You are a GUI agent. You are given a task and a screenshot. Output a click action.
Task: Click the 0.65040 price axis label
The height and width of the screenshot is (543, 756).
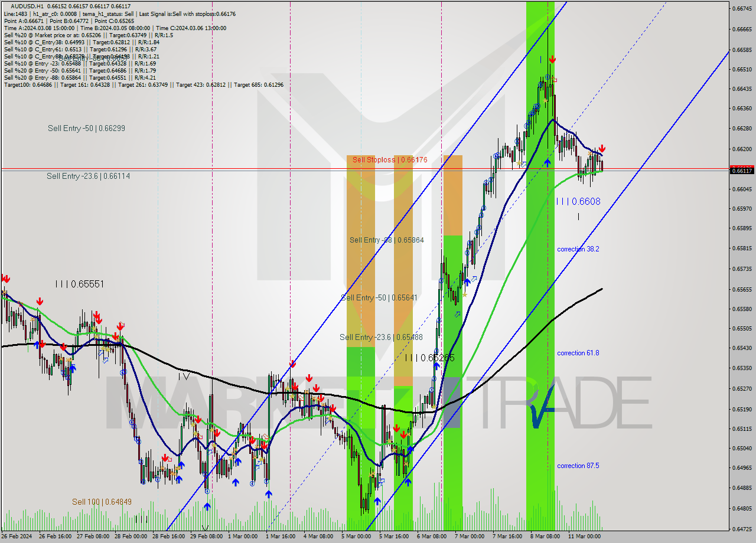[742, 448]
